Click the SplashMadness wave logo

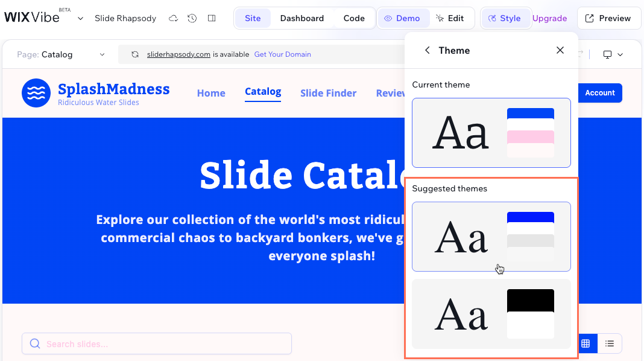click(x=36, y=93)
